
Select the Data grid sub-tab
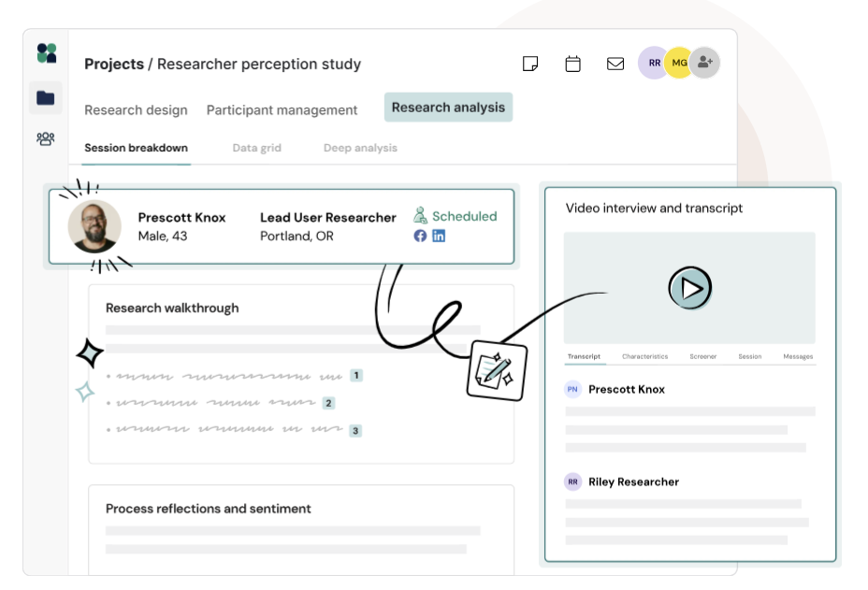(256, 148)
